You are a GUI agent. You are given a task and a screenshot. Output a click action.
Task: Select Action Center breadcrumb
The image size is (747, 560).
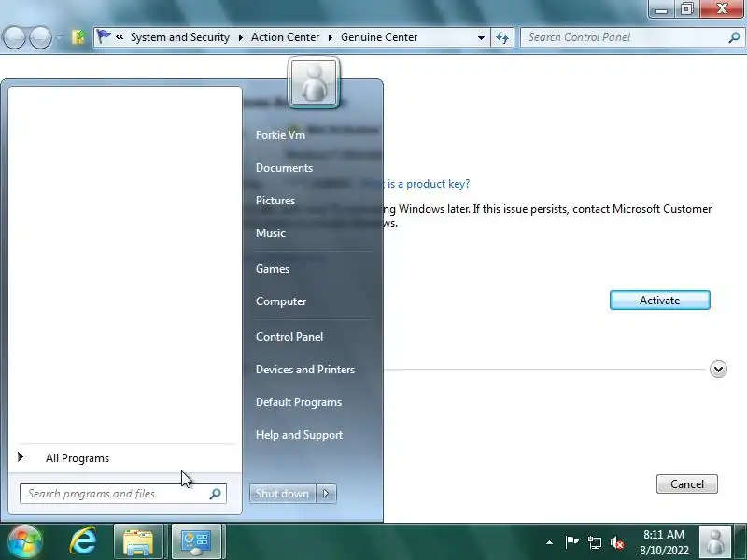(x=285, y=37)
